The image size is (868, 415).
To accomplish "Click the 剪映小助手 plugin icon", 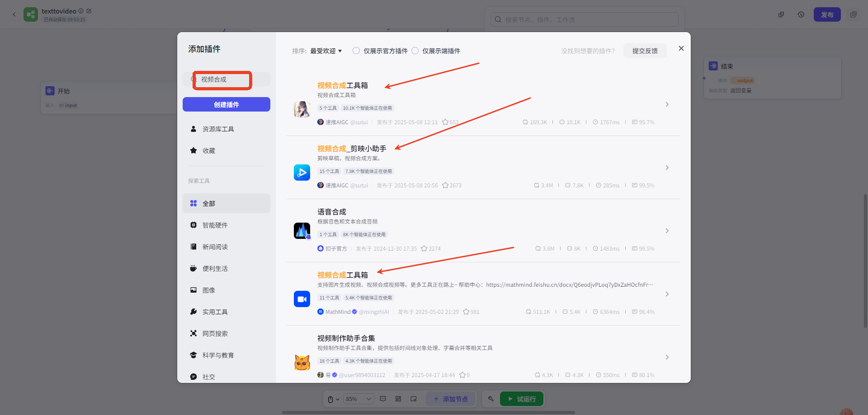I will (302, 173).
